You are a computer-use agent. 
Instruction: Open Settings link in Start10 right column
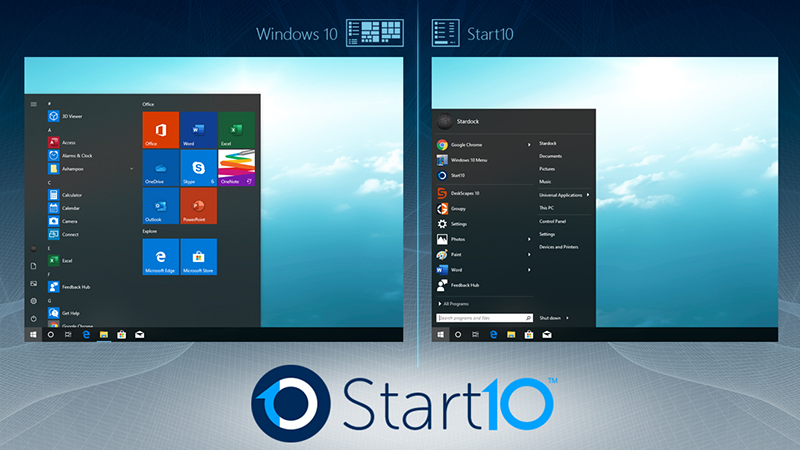(547, 234)
